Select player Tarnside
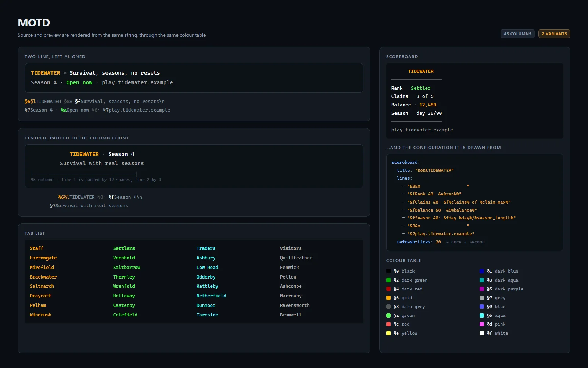 pyautogui.click(x=207, y=315)
